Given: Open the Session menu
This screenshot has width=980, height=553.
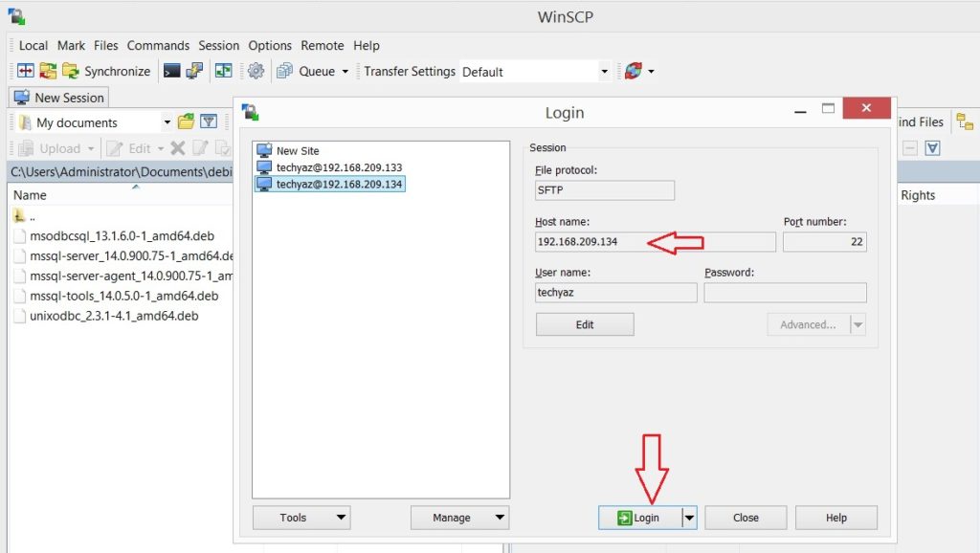Looking at the screenshot, I should 218,45.
